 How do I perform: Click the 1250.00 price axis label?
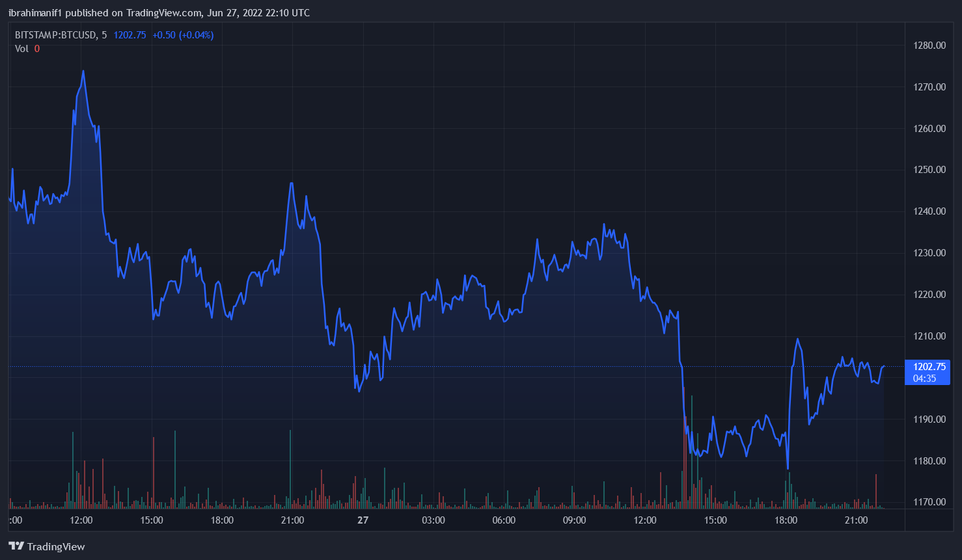(x=929, y=170)
